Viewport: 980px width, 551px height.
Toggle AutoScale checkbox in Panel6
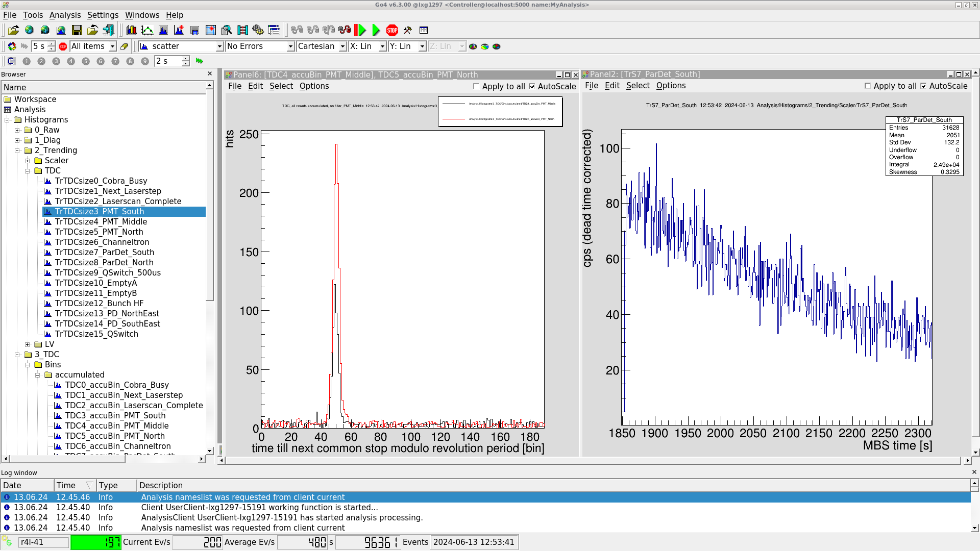tap(532, 86)
